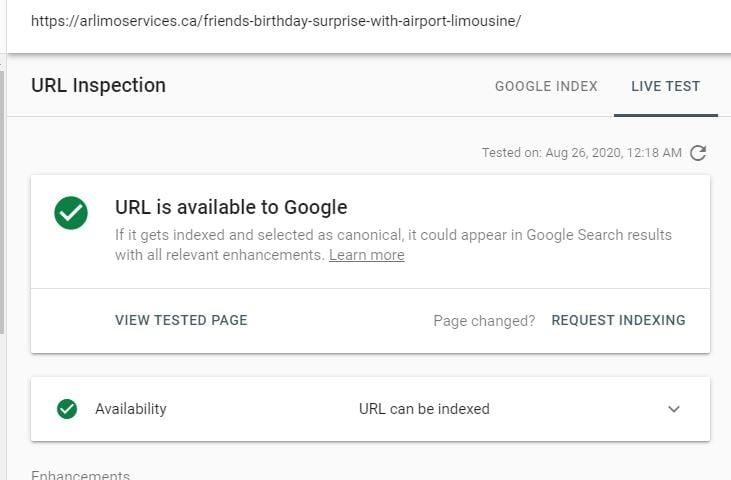Click the refresh icon to rerun live test
Image resolution: width=731 pixels, height=480 pixels.
pyautogui.click(x=698, y=153)
